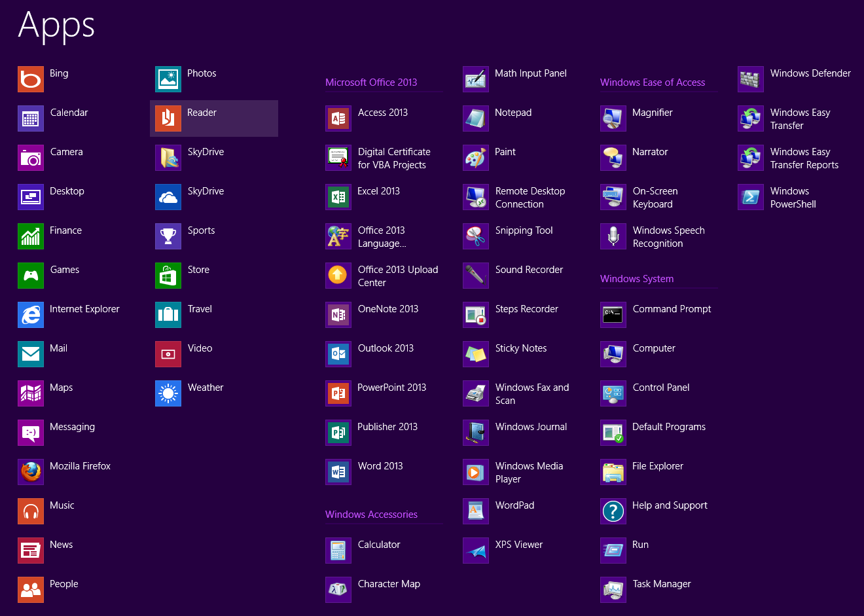This screenshot has height=616, width=864.
Task: Click the Help and Support label
Action: coord(670,505)
